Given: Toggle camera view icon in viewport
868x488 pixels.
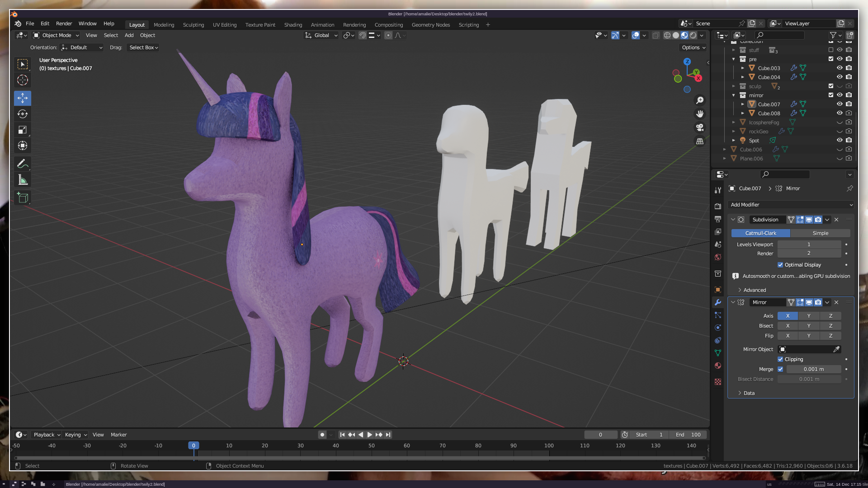Looking at the screenshot, I should coord(700,127).
